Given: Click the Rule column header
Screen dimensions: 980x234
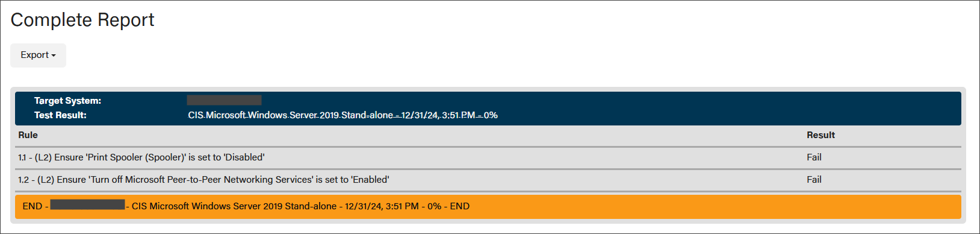Looking at the screenshot, I should [28, 135].
